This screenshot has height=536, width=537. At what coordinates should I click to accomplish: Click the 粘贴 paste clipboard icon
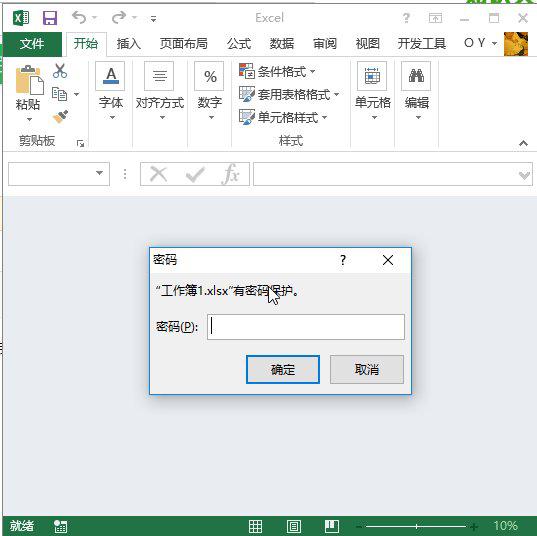29,80
